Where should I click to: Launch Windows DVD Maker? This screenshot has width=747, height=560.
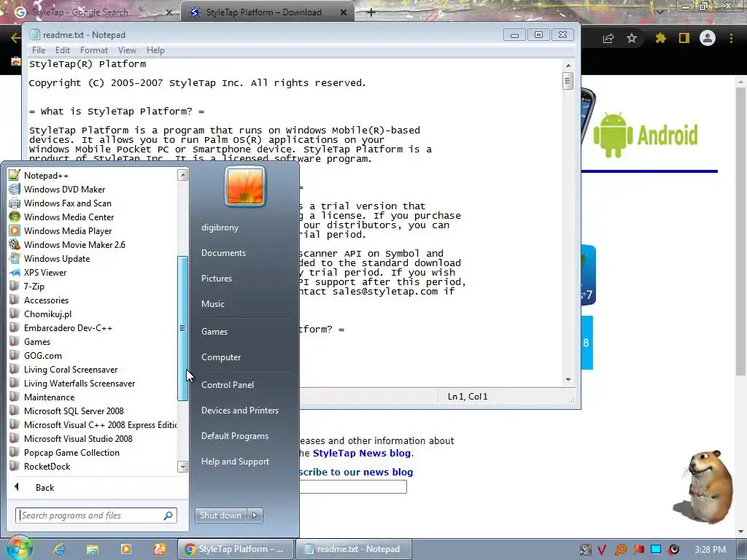(x=64, y=189)
